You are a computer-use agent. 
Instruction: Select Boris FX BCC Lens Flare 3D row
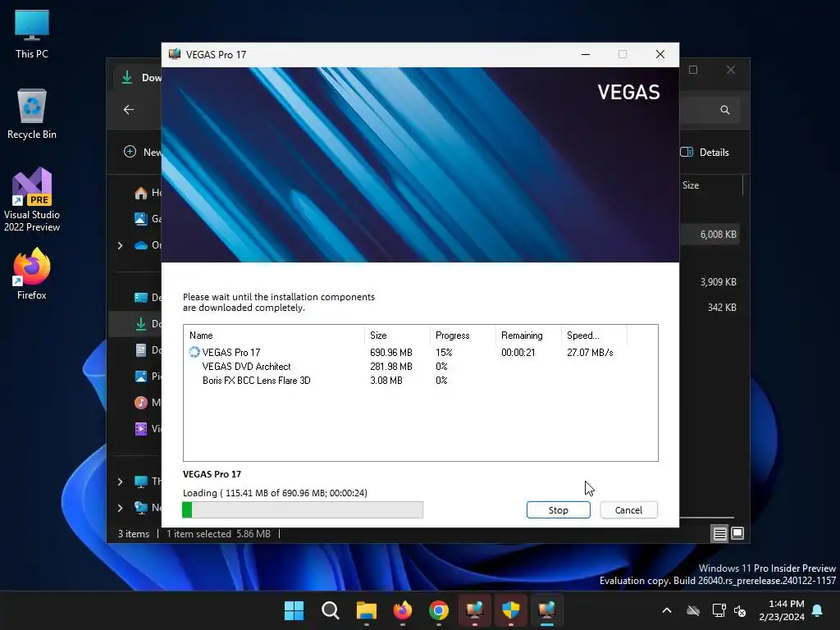tap(421, 381)
